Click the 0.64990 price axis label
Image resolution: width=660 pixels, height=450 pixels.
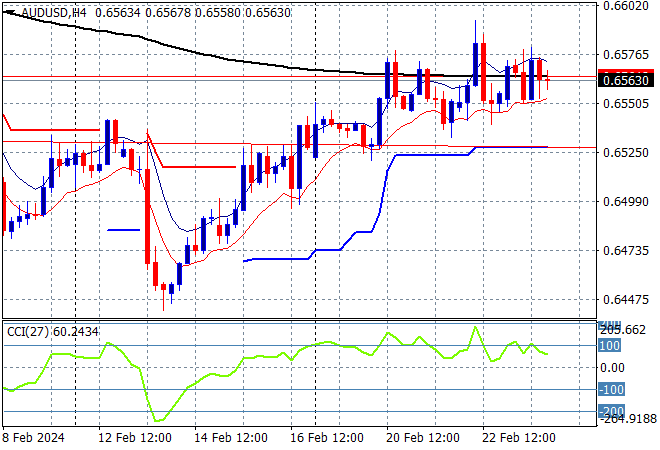[626, 202]
